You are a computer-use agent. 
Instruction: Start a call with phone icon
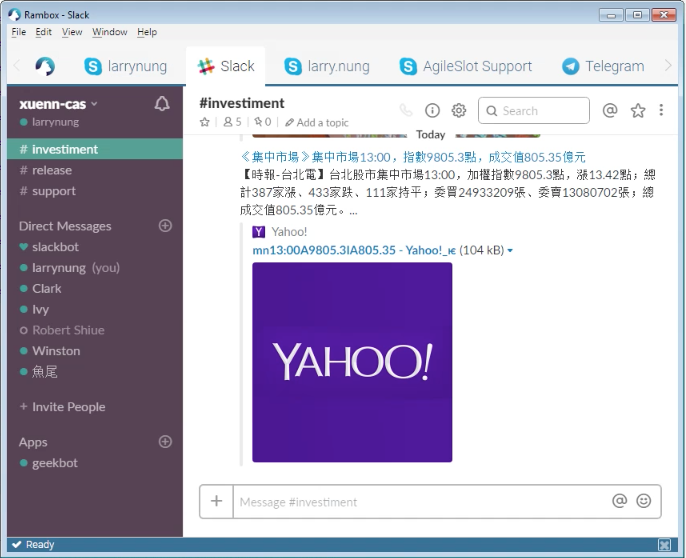click(406, 110)
